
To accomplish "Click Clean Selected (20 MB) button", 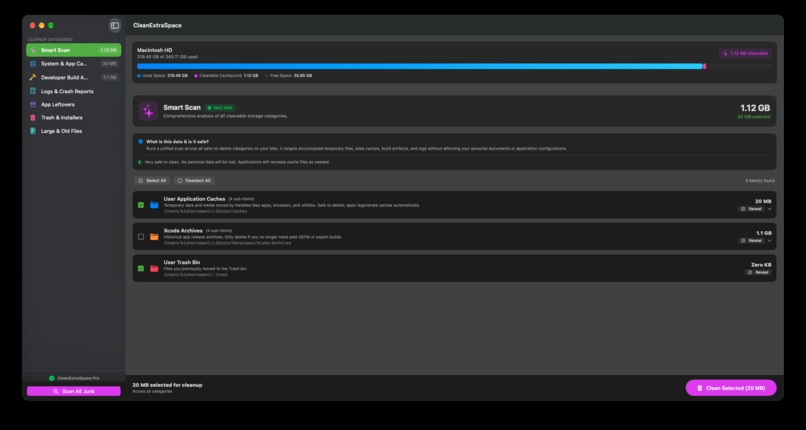I will (731, 388).
